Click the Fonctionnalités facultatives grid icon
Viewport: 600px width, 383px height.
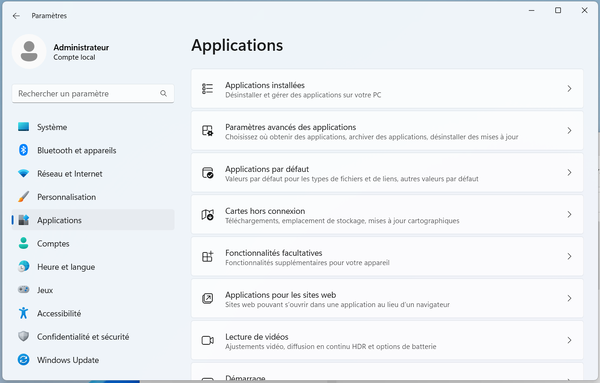point(207,256)
